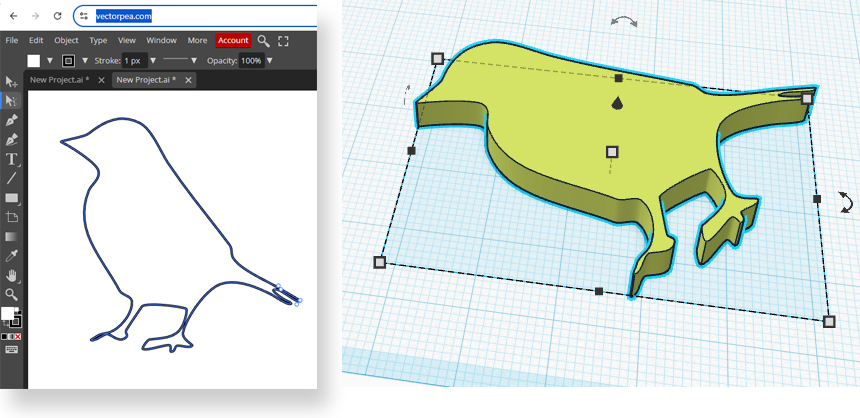Select the Hand pan tool

12,275
